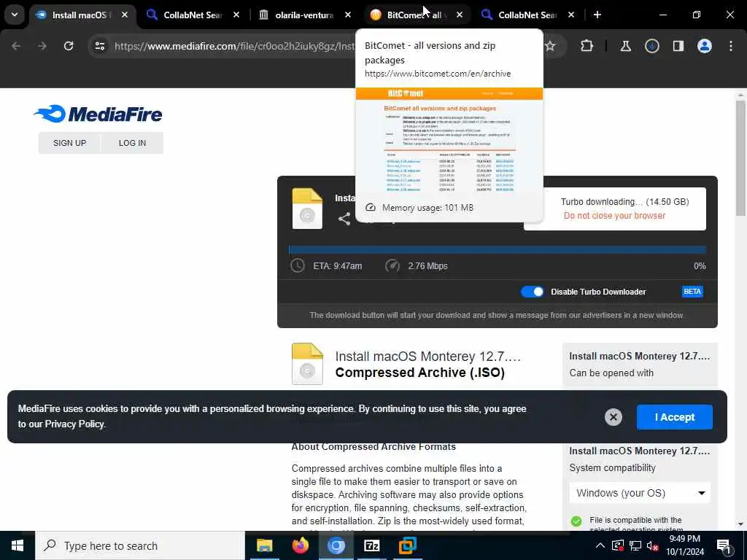Open site information icon in address bar
747x560 pixels.
click(x=99, y=46)
